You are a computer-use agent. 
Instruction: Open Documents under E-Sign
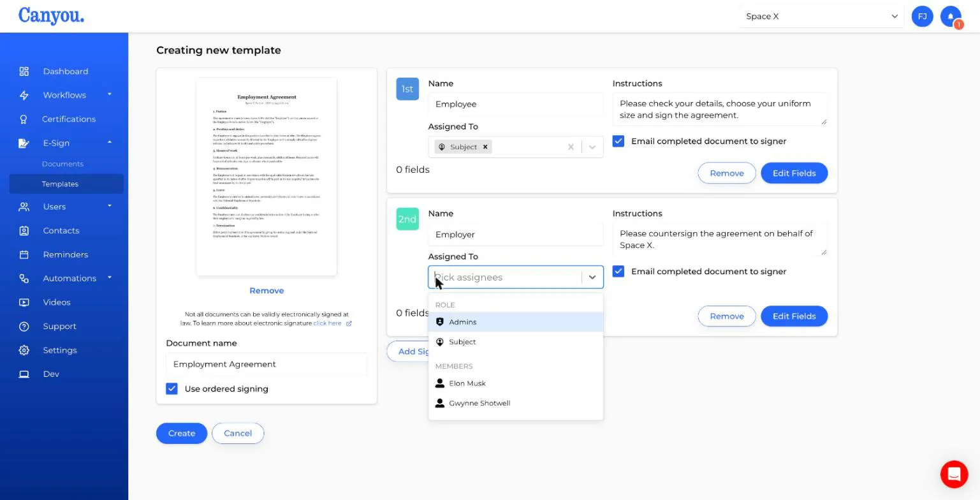[62, 164]
